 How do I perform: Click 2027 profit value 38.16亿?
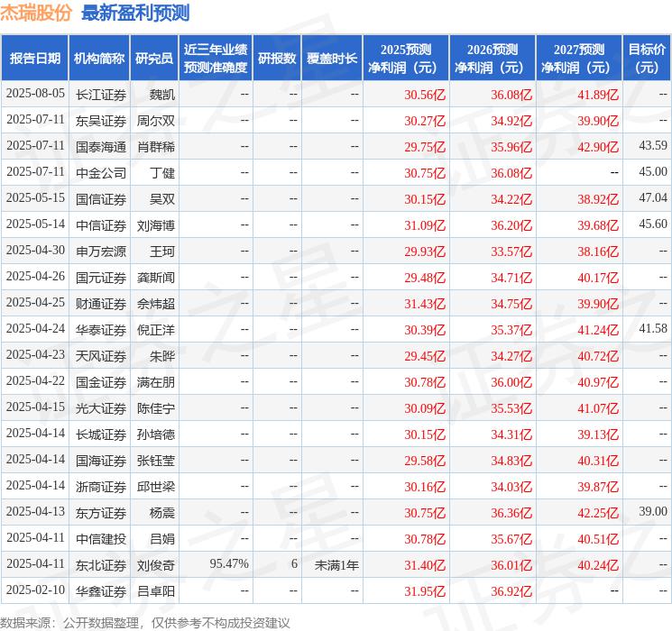[x=598, y=251]
